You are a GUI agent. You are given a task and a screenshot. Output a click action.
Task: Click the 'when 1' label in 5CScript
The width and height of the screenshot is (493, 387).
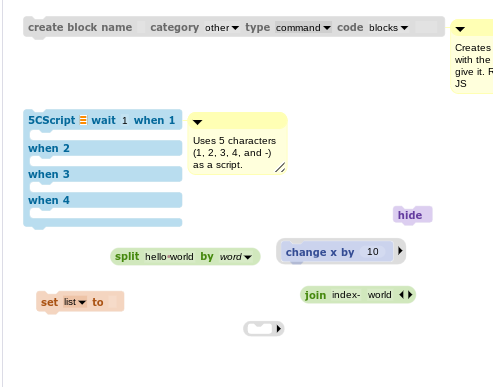154,120
